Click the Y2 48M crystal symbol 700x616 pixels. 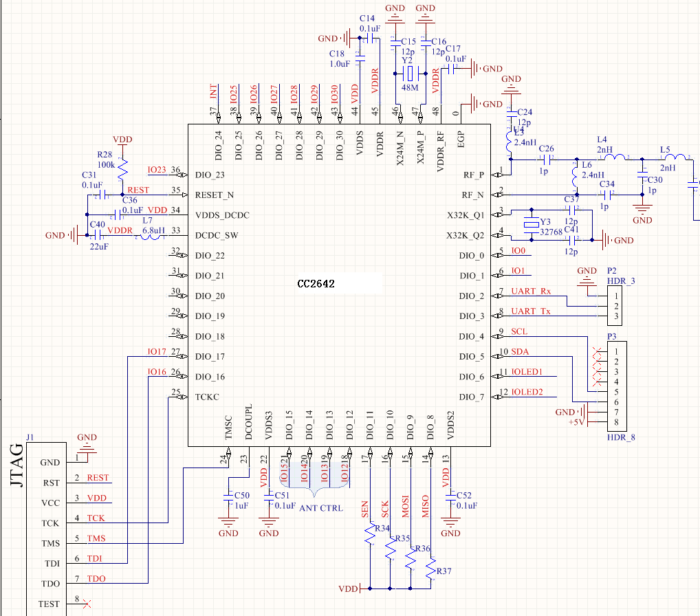pos(411,73)
